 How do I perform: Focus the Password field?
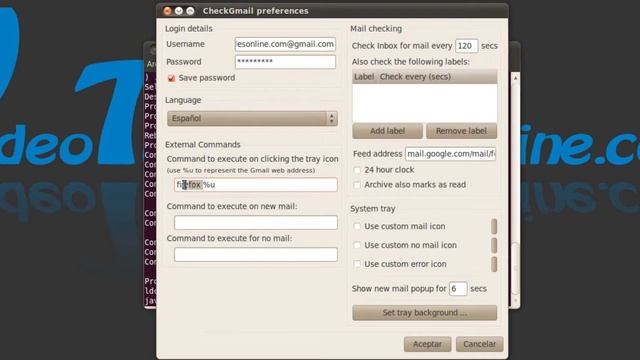tap(285, 62)
